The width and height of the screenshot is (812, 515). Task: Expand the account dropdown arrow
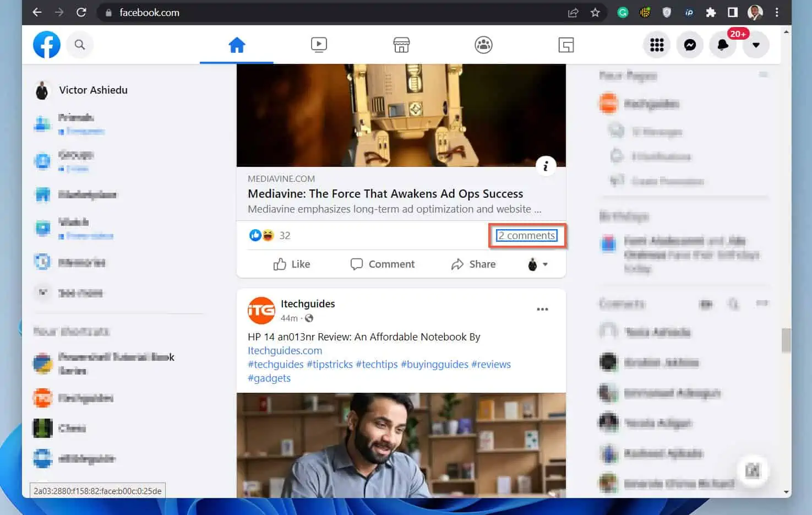click(x=756, y=45)
